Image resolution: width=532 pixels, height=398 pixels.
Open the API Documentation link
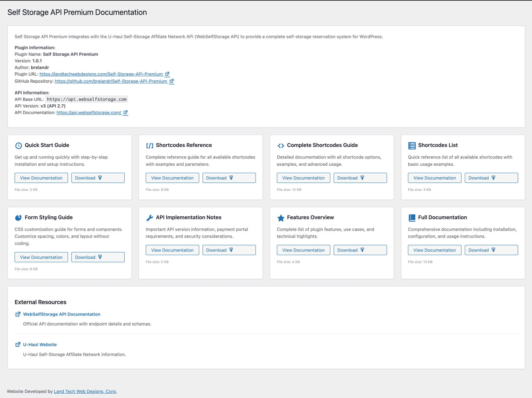[88, 112]
